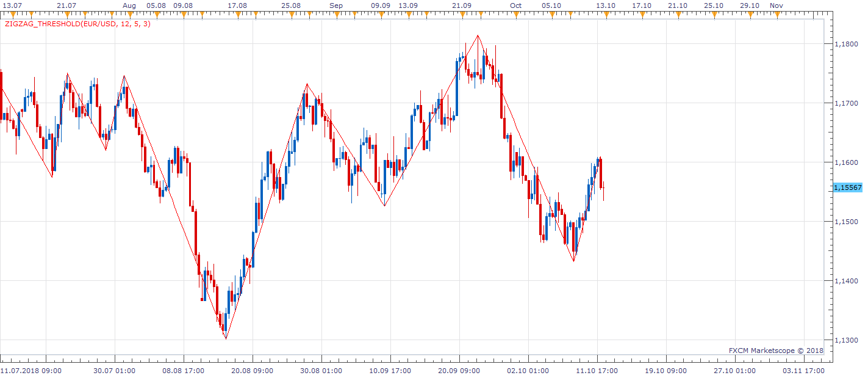The height and width of the screenshot is (378, 868).
Task: Click the 27.10 01:00 bottom time label
Action: (x=735, y=371)
